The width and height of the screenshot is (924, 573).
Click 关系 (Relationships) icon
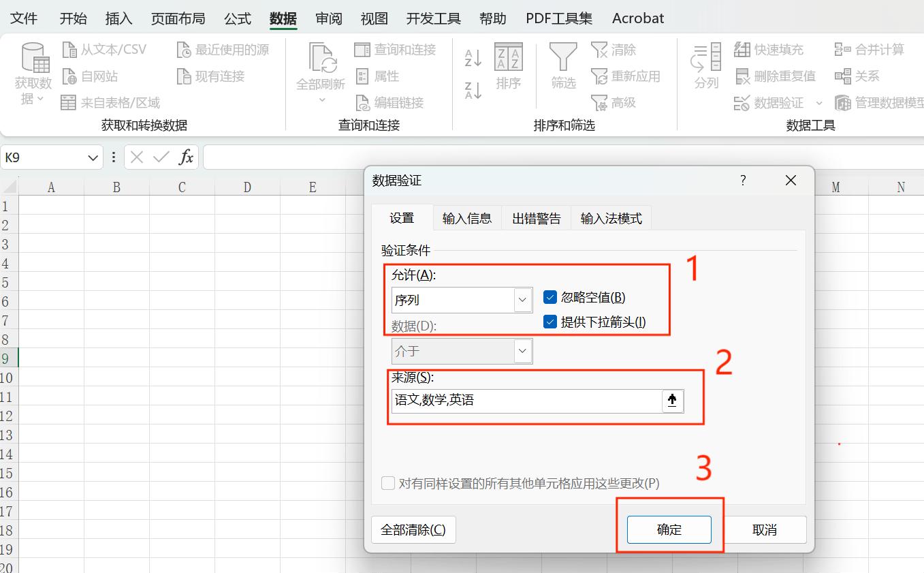coord(843,76)
